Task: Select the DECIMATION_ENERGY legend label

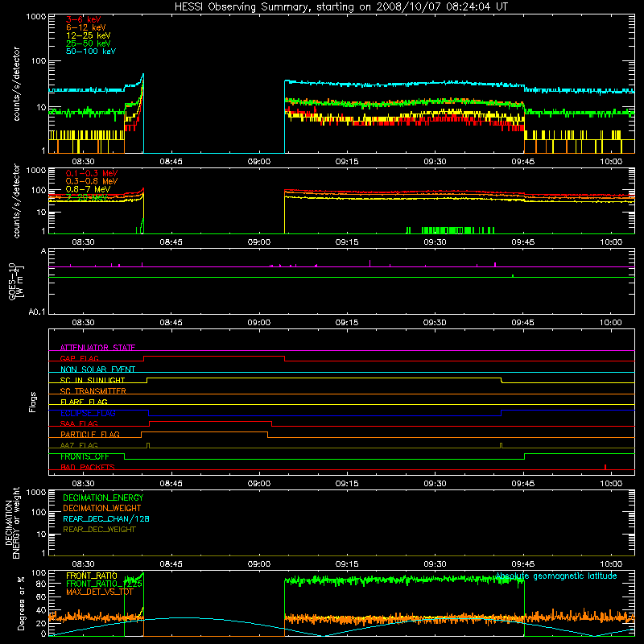Action: [x=103, y=497]
